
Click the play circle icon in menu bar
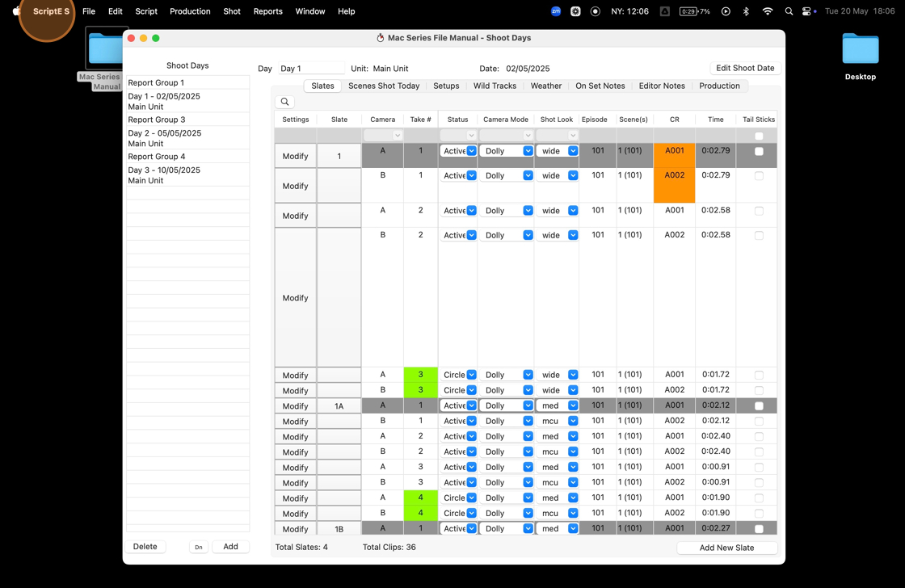[726, 11]
